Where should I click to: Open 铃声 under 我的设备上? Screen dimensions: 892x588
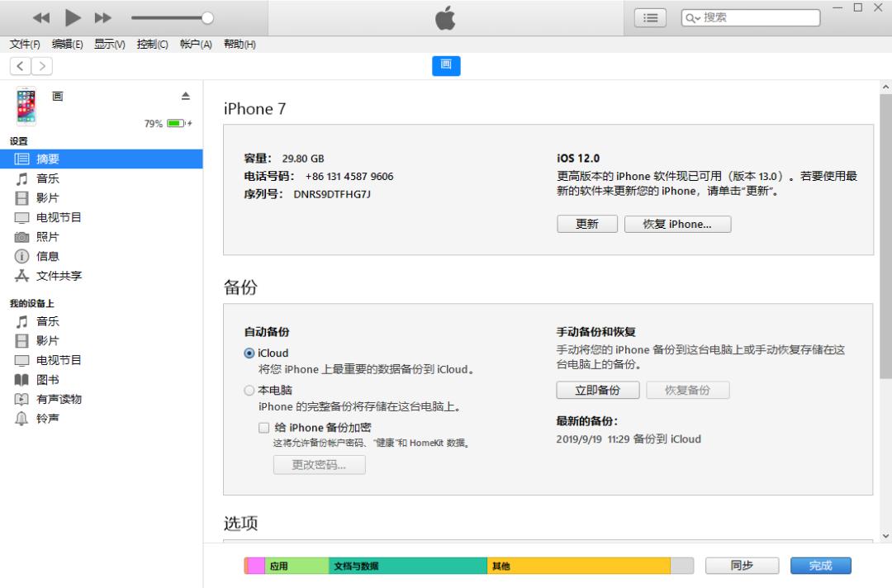48,418
